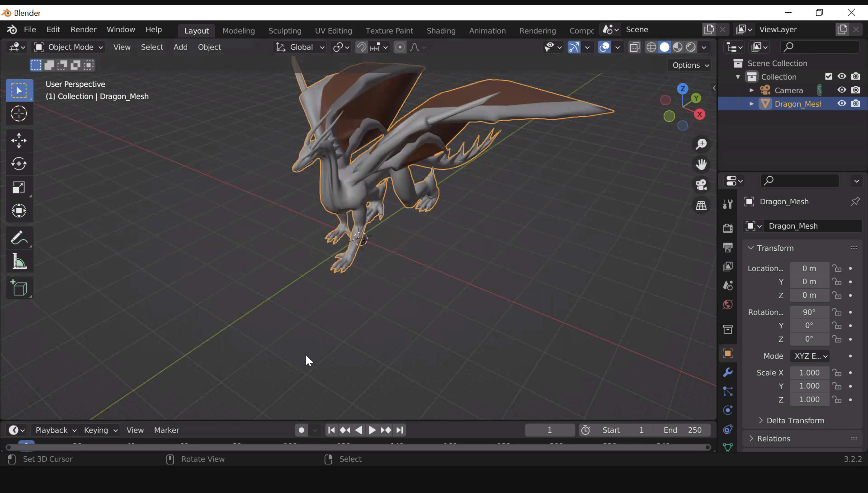This screenshot has height=493, width=868.
Task: Open the Render menu
Action: pyautogui.click(x=83, y=29)
